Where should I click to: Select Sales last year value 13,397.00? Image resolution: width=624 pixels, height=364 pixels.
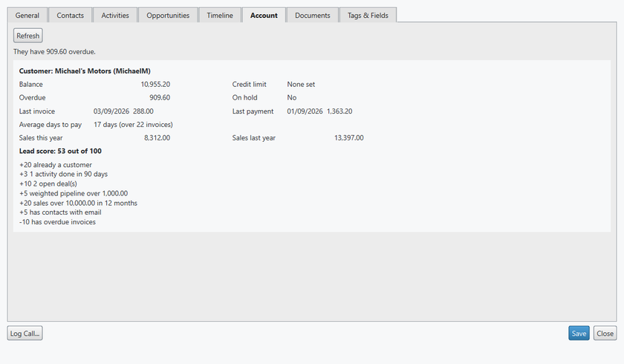[348, 137]
